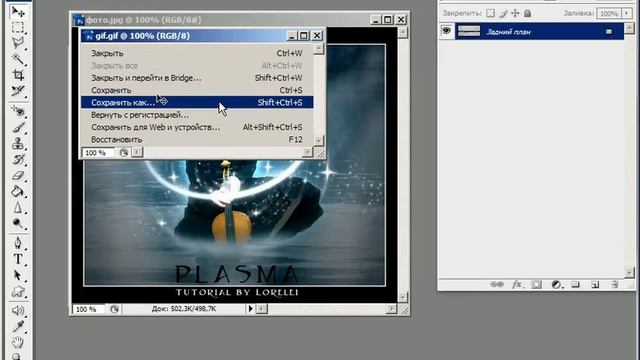Select the Path Selection tool
The height and width of the screenshot is (360, 640).
coord(18,275)
